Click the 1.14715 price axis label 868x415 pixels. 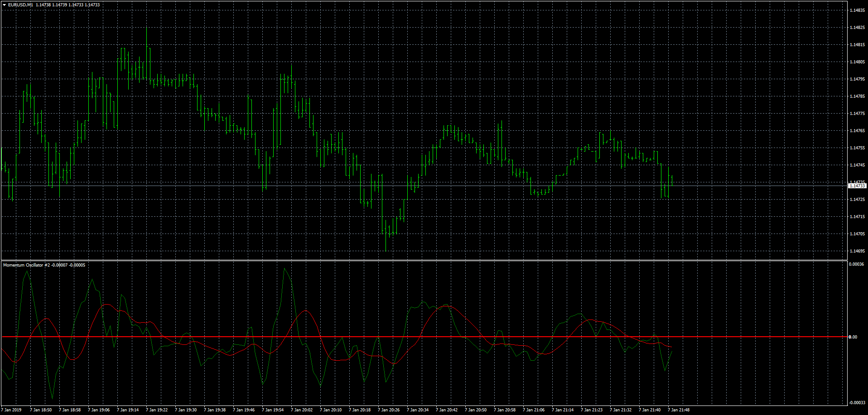coord(858,217)
